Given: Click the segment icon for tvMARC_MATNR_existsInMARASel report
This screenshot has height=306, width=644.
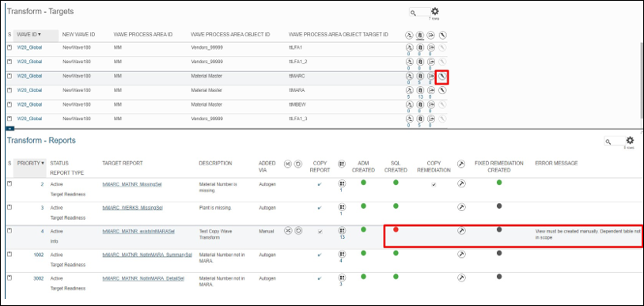Looking at the screenshot, I should (288, 231).
